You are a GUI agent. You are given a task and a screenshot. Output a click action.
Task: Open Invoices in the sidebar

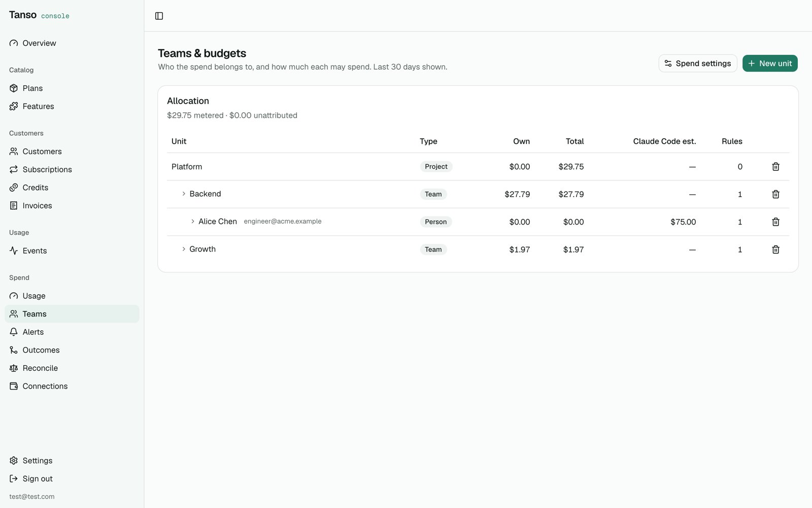point(72,206)
